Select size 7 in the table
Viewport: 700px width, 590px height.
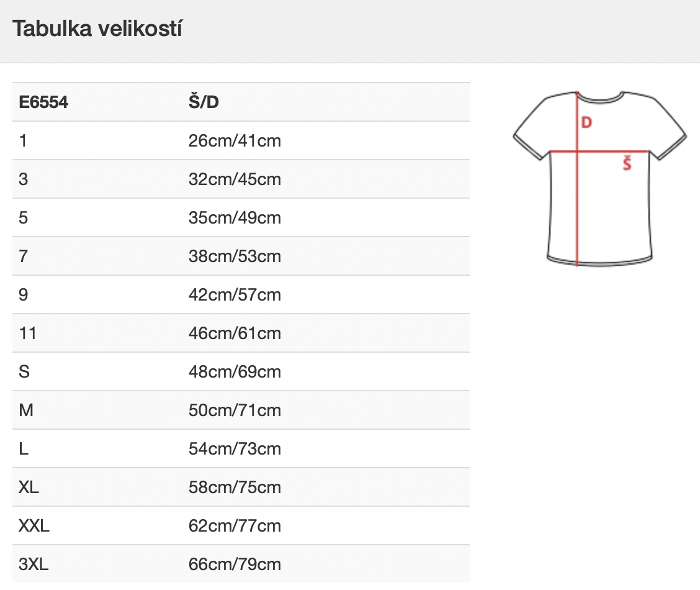pos(23,256)
